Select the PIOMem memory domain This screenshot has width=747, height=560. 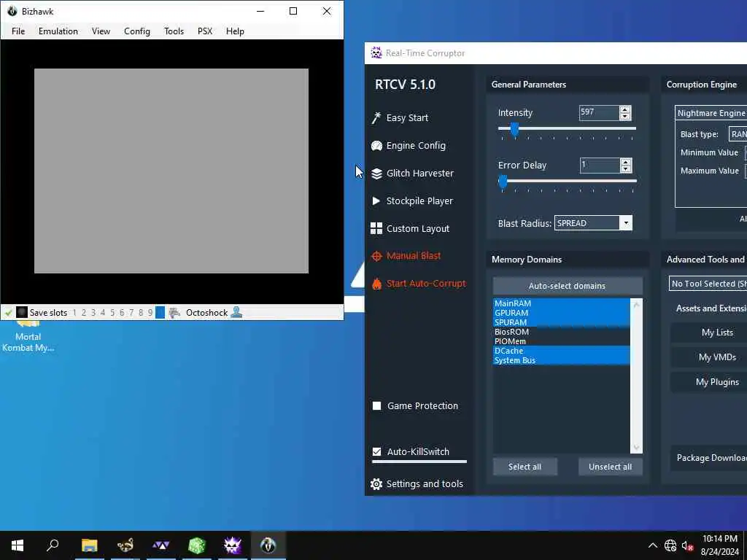tap(561, 341)
